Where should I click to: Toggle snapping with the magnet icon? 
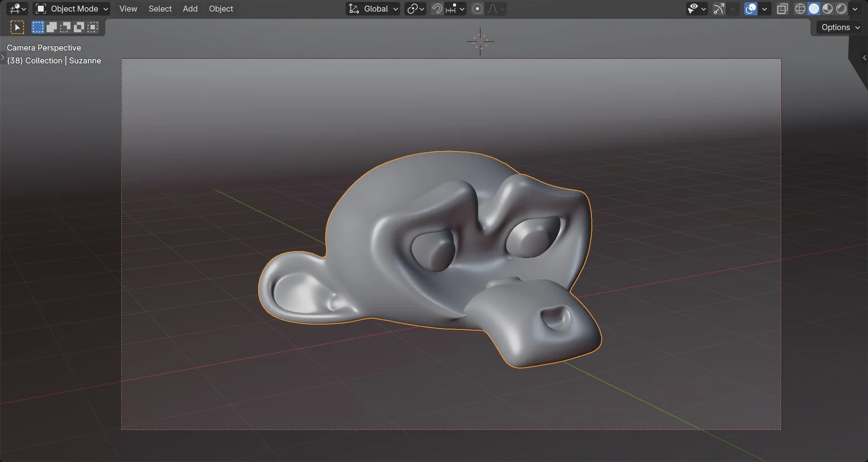click(x=437, y=9)
